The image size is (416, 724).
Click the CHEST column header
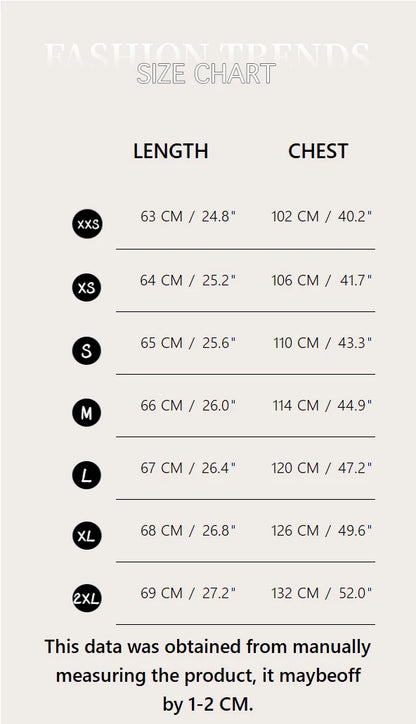tap(318, 151)
